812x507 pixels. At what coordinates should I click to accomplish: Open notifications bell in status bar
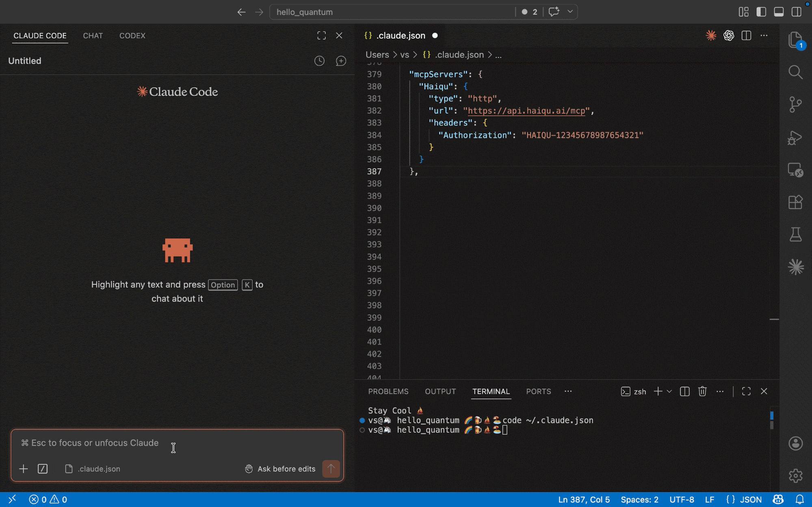point(799,500)
